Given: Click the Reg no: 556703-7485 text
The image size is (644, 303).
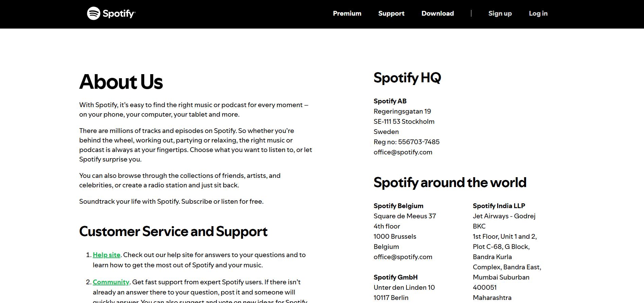Looking at the screenshot, I should 406,142.
